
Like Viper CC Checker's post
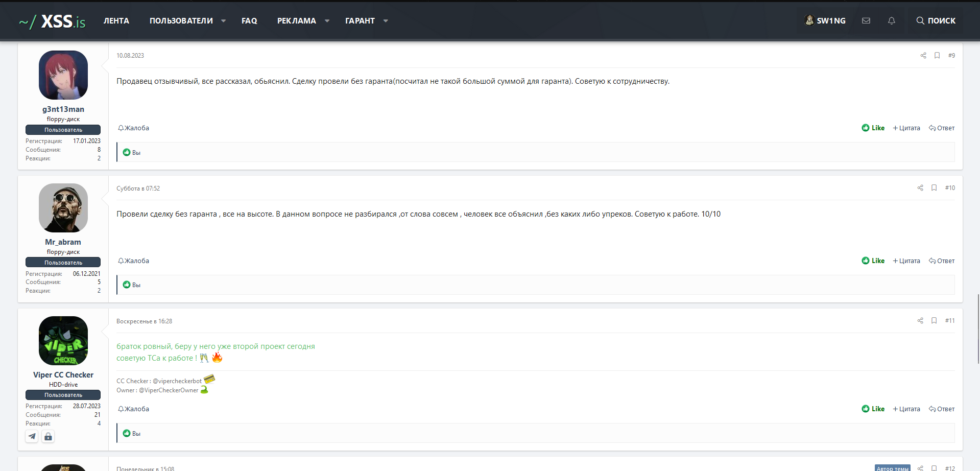(x=873, y=409)
